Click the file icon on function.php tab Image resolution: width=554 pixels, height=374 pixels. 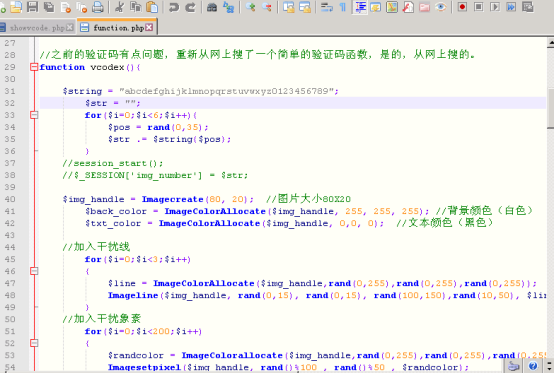(84, 28)
